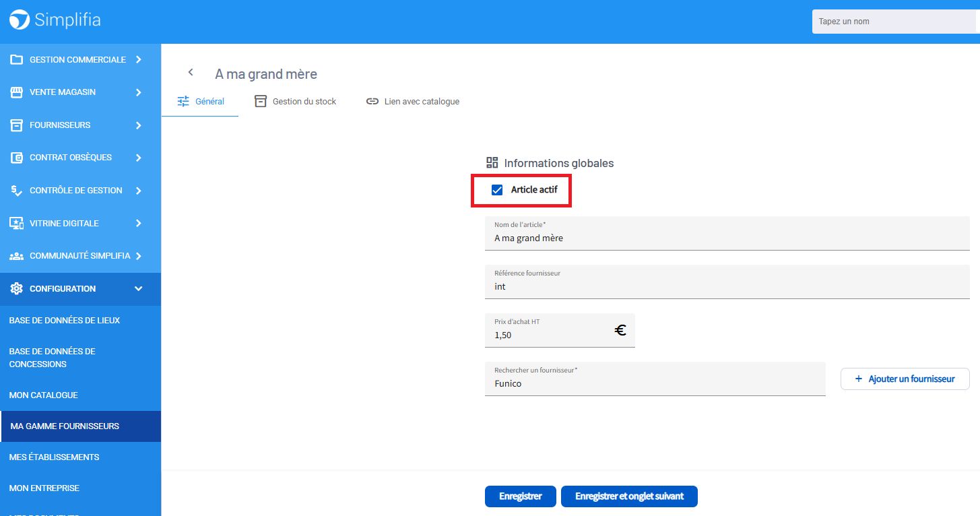The width and height of the screenshot is (980, 516).
Task: Collapse the Configuration section chevron
Action: (x=139, y=288)
